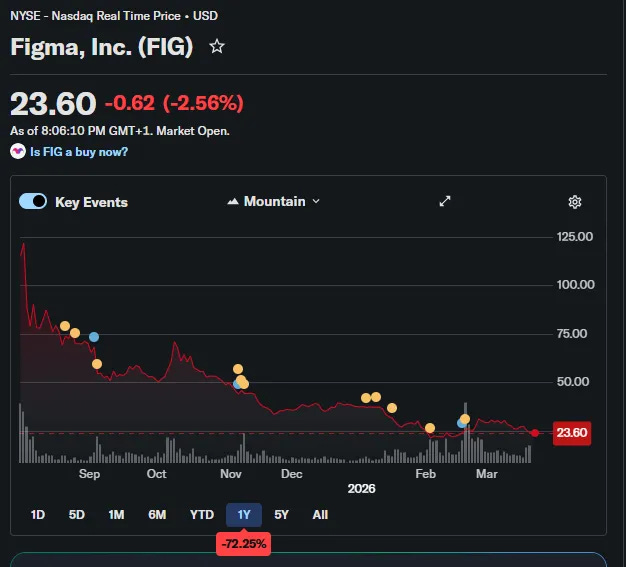Click the Key Events label
The width and height of the screenshot is (626, 567).
[91, 202]
